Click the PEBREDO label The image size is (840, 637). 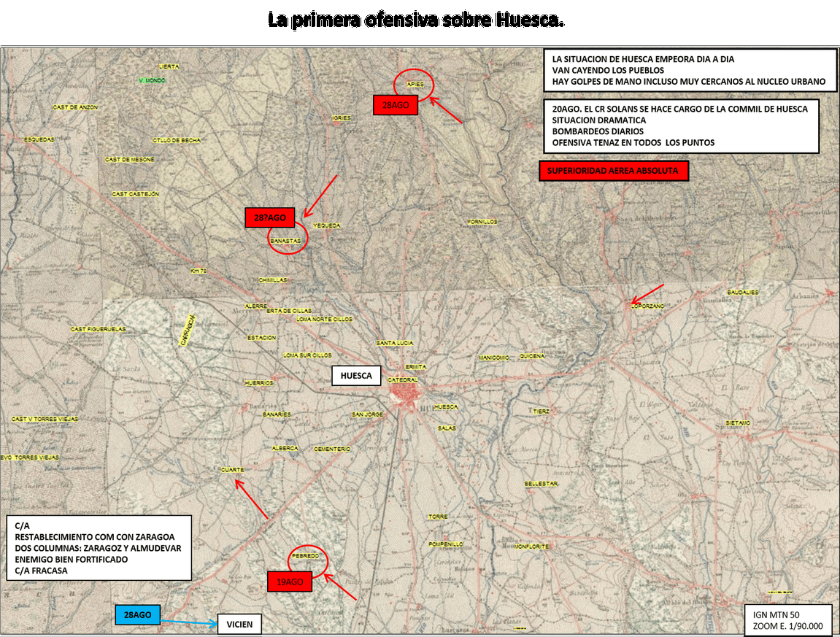305,556
